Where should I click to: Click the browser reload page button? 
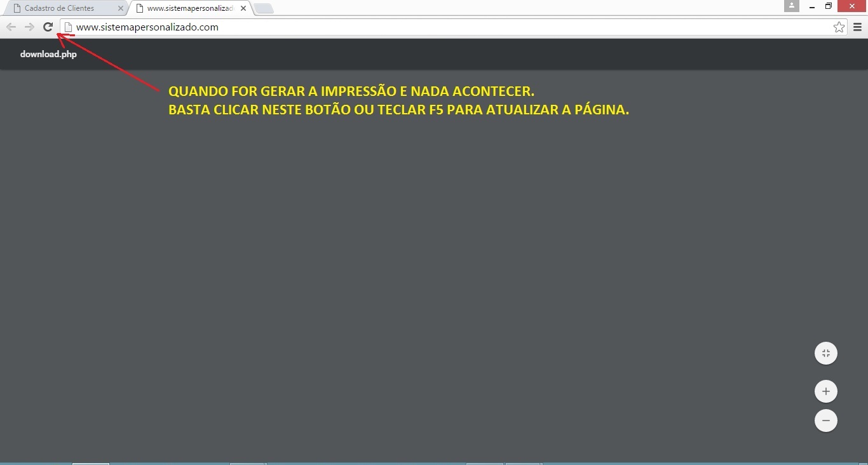pos(48,27)
